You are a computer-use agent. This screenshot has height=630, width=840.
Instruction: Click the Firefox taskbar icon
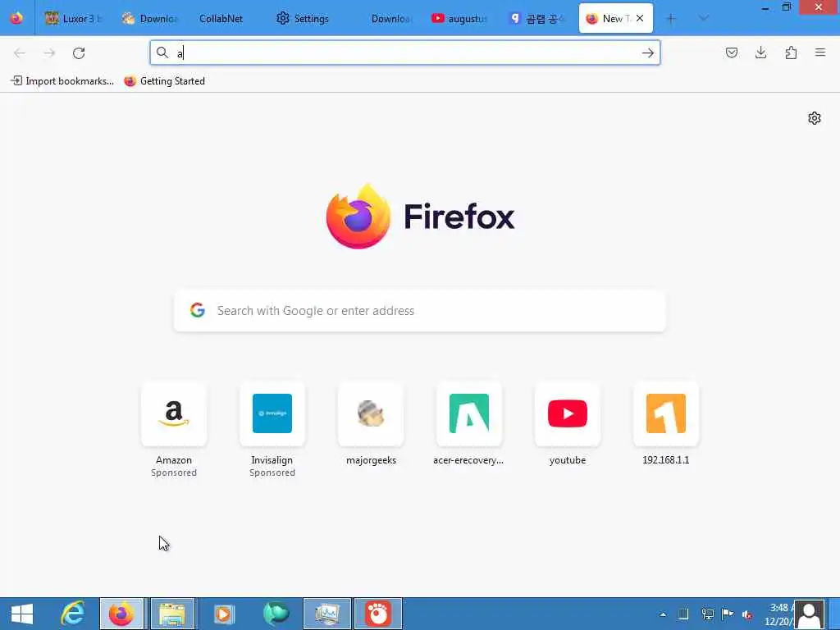click(x=121, y=614)
